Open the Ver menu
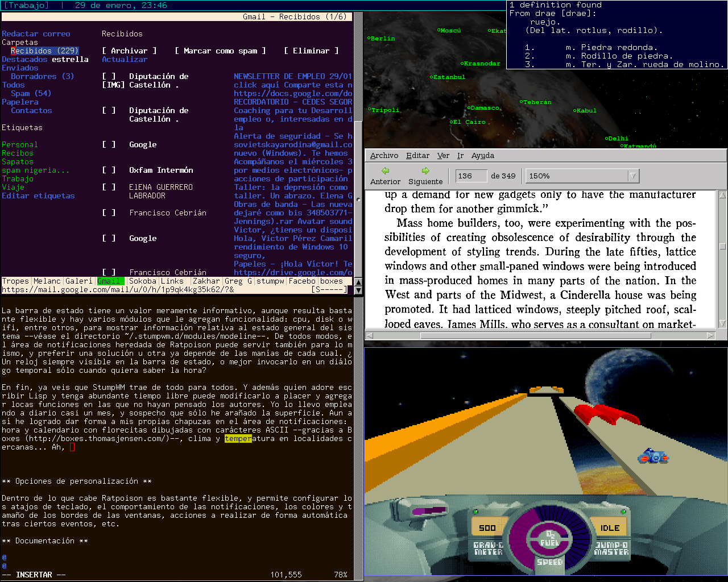The width and height of the screenshot is (728, 582). [x=443, y=155]
